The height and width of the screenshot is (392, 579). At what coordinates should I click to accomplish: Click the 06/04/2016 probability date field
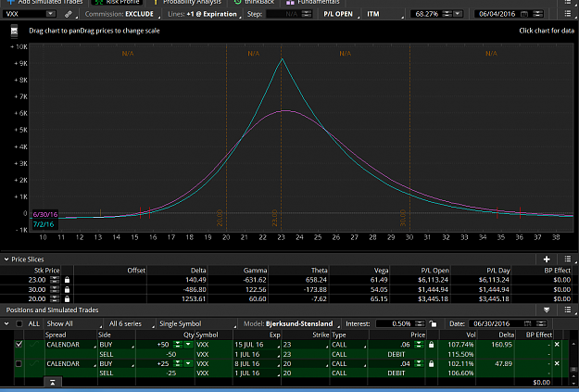[497, 14]
